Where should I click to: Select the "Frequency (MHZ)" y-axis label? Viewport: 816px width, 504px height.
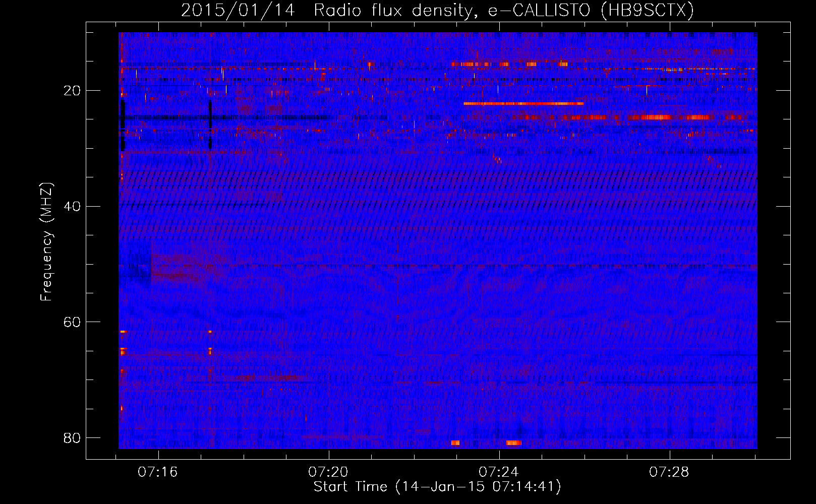(x=46, y=242)
